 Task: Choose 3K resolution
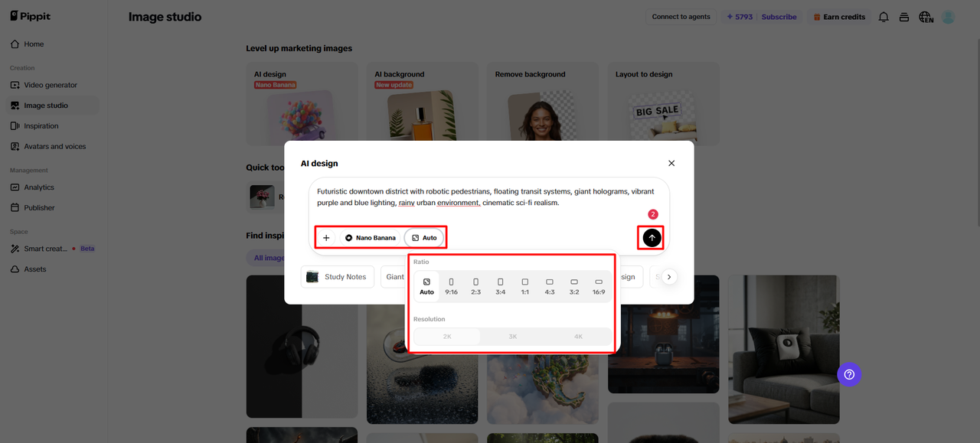[513, 337]
